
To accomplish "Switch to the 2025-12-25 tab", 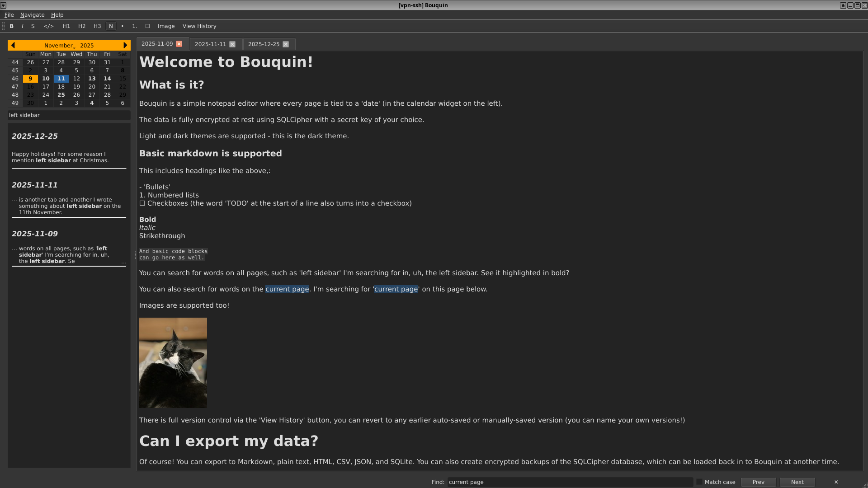I will [x=264, y=44].
